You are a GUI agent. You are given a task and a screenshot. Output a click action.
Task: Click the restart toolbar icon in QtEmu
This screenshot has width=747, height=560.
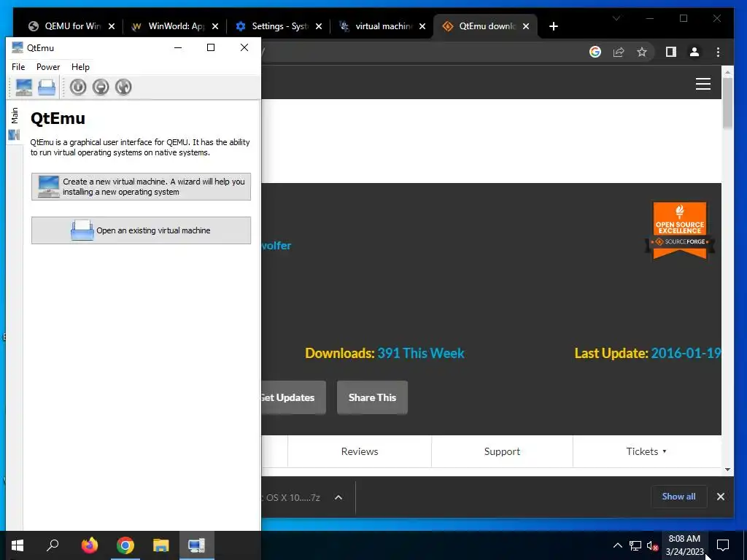[123, 87]
